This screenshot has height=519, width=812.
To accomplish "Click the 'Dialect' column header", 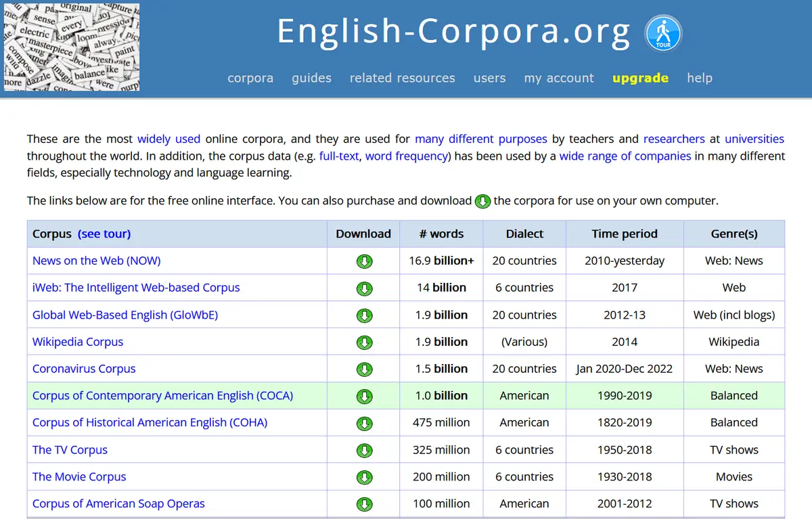I will [x=524, y=233].
